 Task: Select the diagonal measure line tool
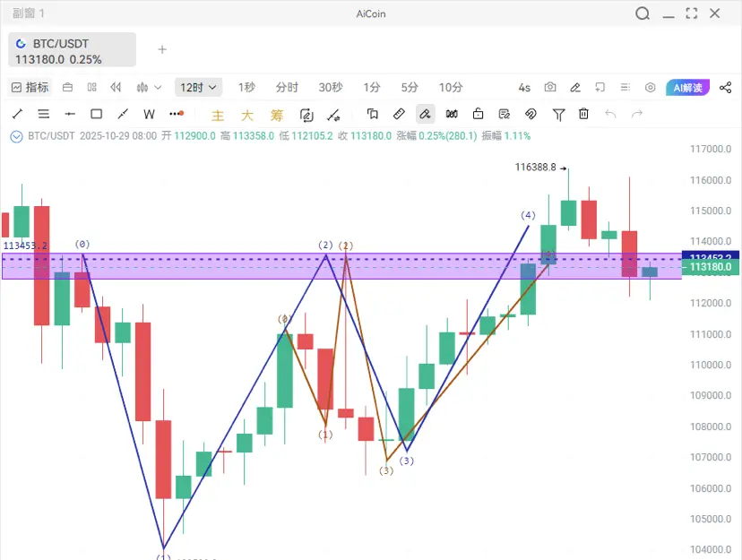(123, 114)
